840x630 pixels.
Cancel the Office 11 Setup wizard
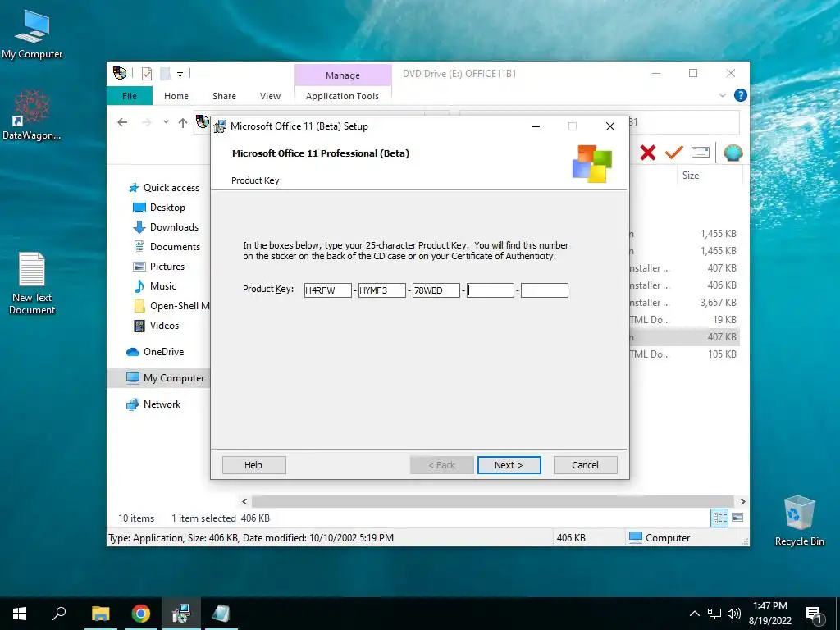[585, 465]
